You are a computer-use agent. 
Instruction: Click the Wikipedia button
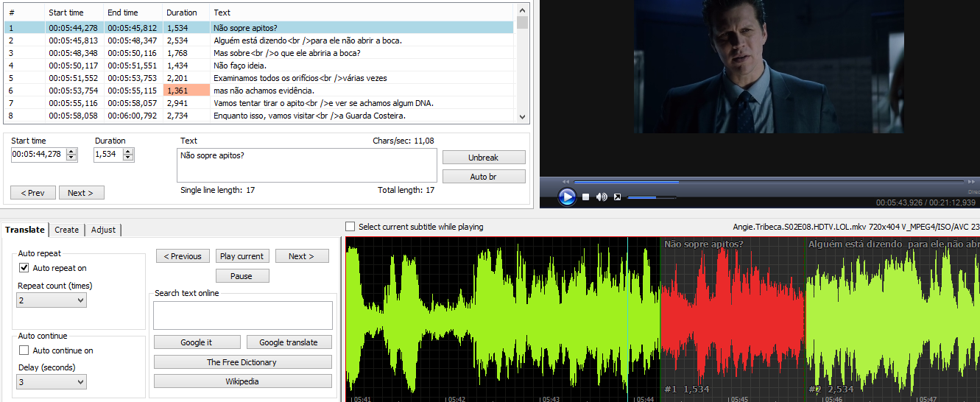click(x=242, y=381)
